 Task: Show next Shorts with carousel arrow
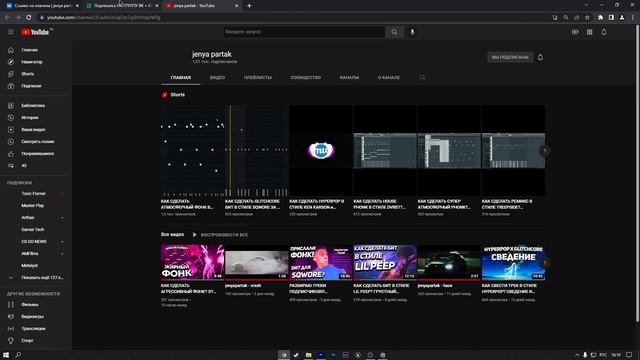point(545,151)
